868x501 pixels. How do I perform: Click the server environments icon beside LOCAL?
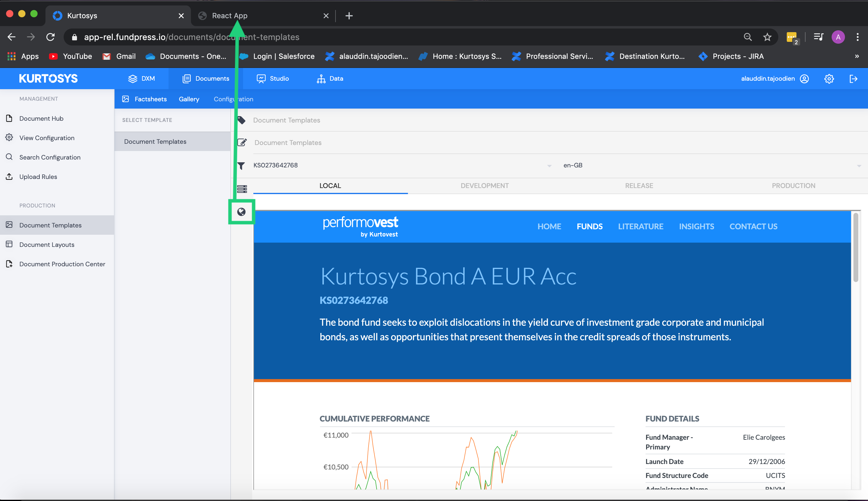point(242,189)
